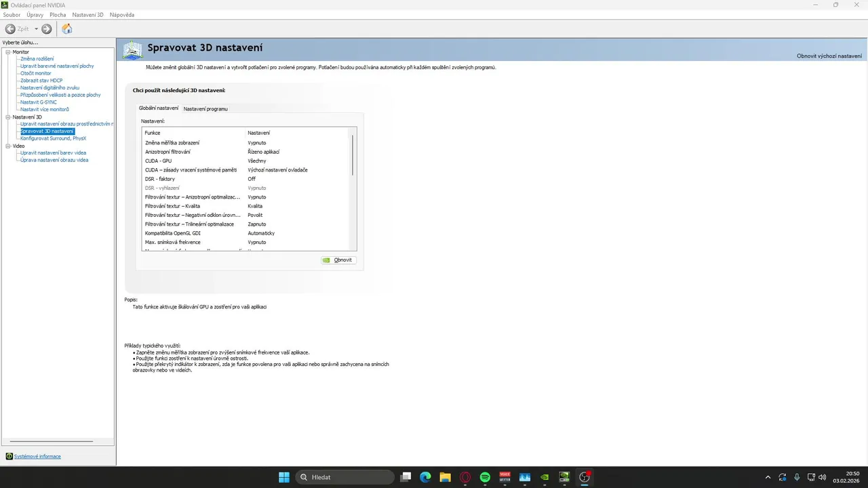
Task: Open the NVIDIA app icon in taskbar
Action: pos(545,477)
